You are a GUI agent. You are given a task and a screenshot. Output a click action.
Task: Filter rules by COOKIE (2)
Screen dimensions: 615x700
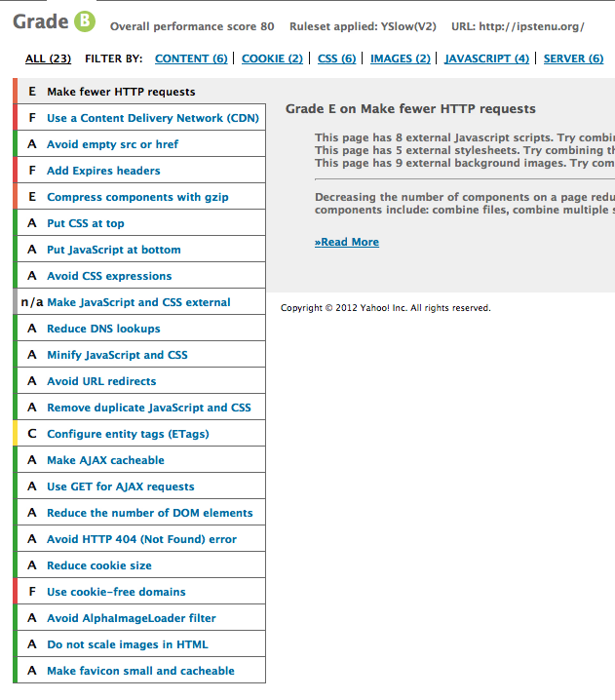click(272, 58)
